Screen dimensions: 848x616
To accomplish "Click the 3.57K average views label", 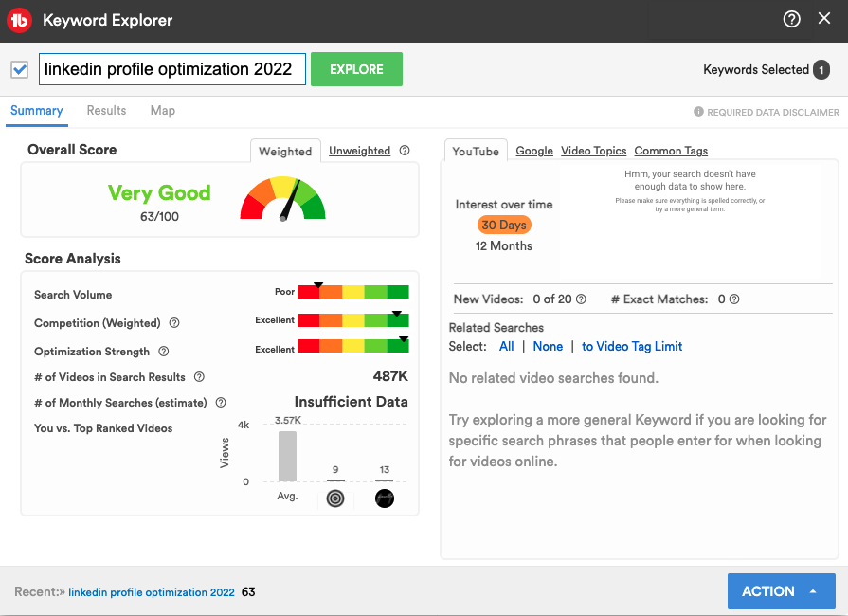I will (x=288, y=420).
